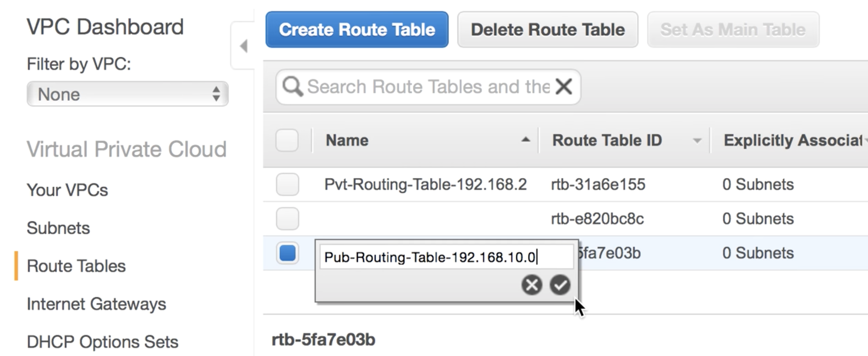
Task: Sort by Name column arrow
Action: (525, 140)
